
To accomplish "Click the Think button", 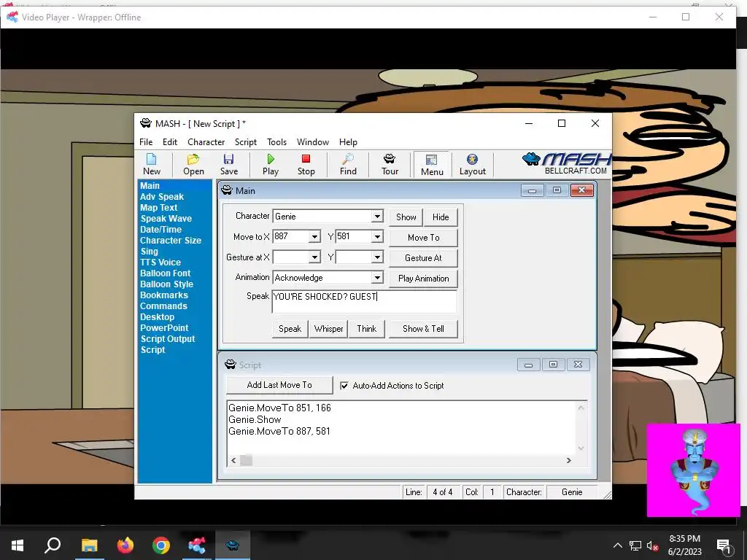I will (x=366, y=329).
